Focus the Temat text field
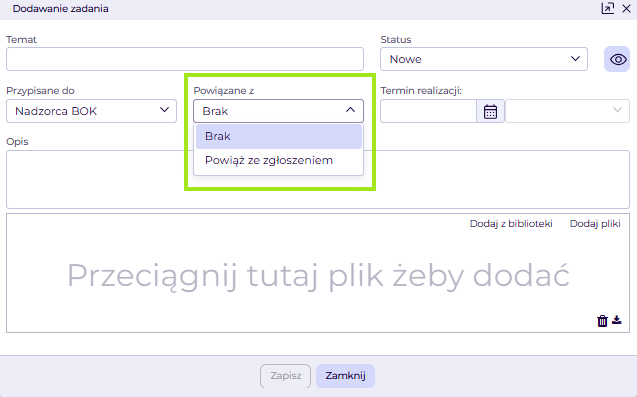 [x=185, y=59]
